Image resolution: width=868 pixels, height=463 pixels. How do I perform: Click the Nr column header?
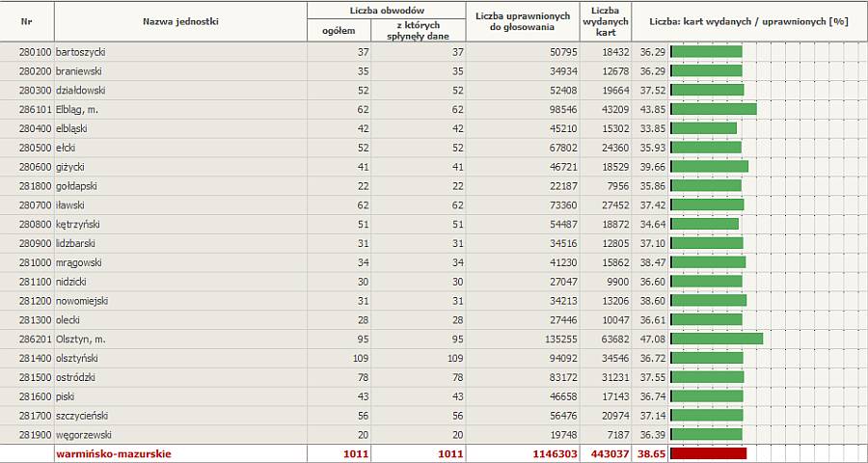(x=26, y=21)
